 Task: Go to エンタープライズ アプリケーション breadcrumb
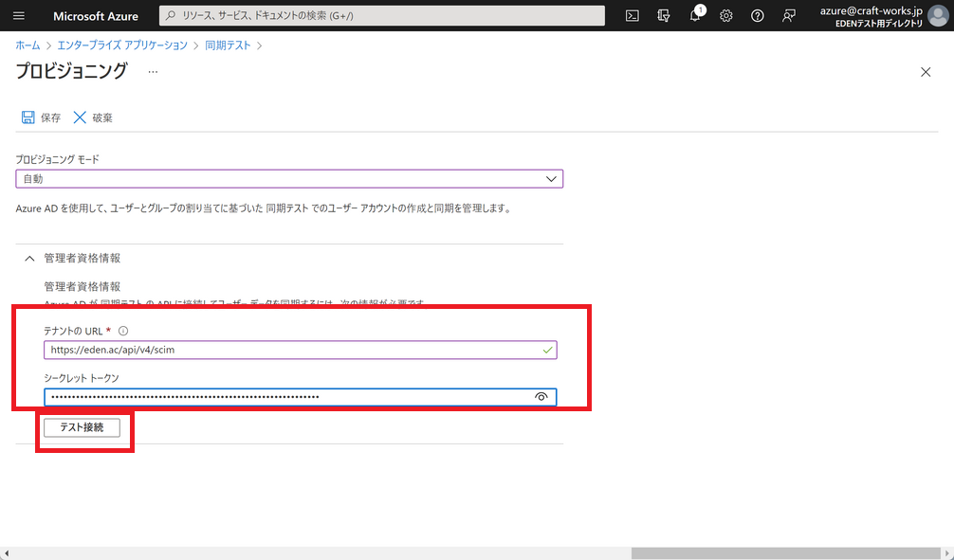[x=122, y=45]
